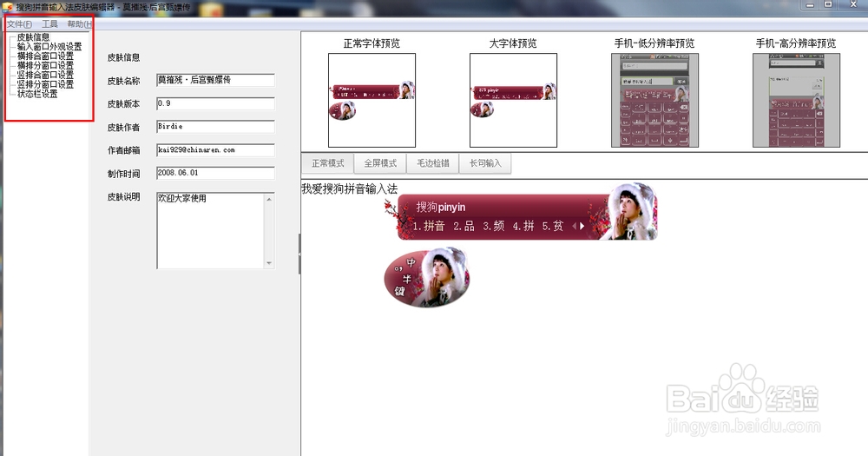Image resolution: width=868 pixels, height=456 pixels.
Task: Click candidate 4.拼 in preview
Action: pyautogui.click(x=523, y=226)
